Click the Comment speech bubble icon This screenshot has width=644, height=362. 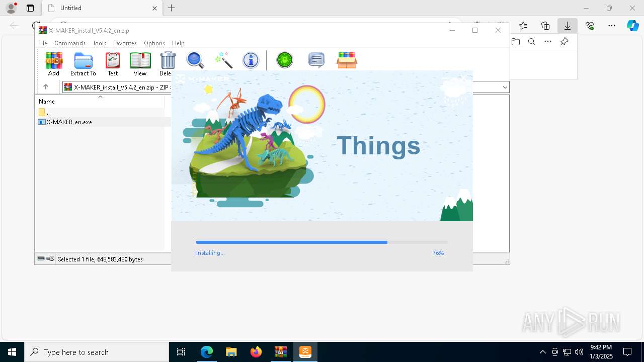coord(316,60)
